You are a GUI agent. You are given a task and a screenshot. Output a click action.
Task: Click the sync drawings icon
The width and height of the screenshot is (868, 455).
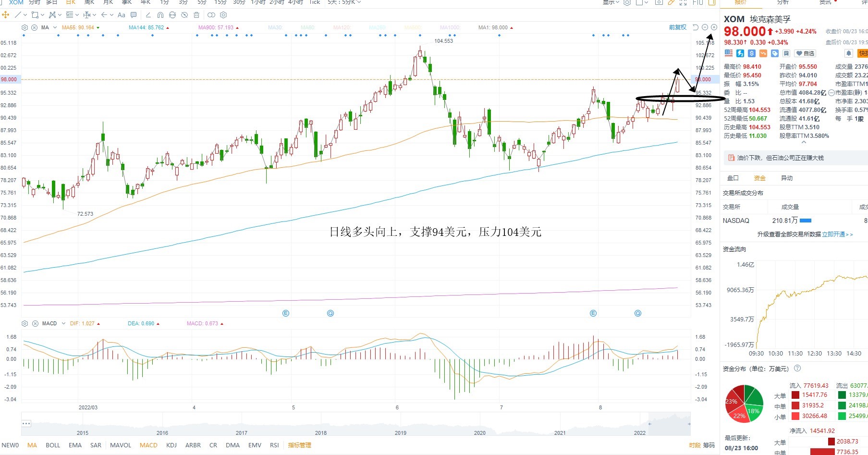[172, 15]
